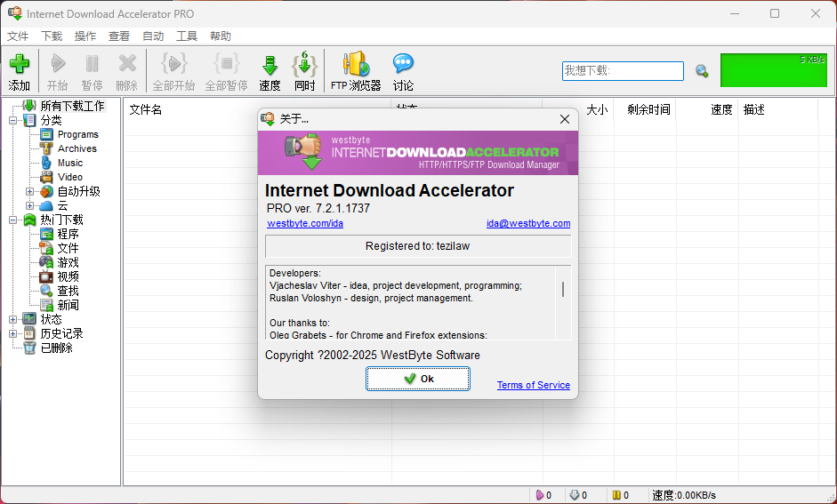
Task: Select the 程序 hot downloads icon
Action: click(x=47, y=234)
